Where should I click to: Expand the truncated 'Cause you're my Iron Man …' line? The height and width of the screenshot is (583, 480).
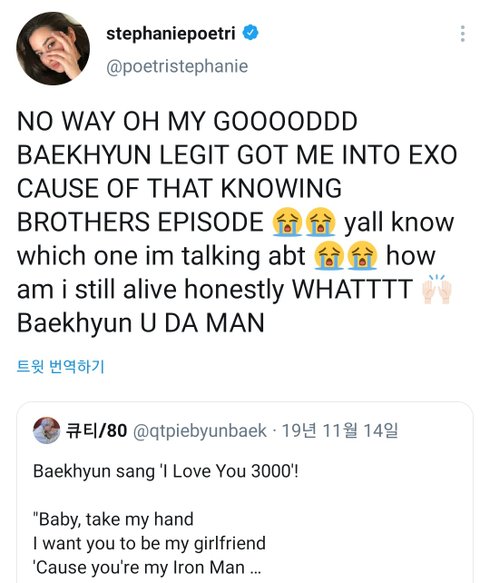[x=147, y=568]
